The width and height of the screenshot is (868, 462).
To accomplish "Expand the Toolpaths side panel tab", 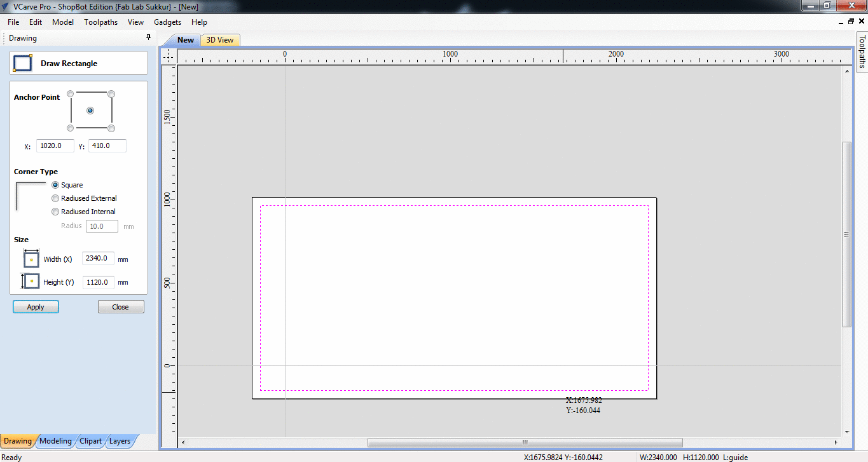I will click(x=862, y=51).
